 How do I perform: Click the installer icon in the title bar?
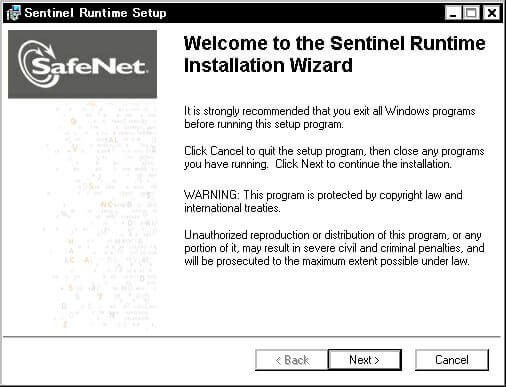[14, 13]
